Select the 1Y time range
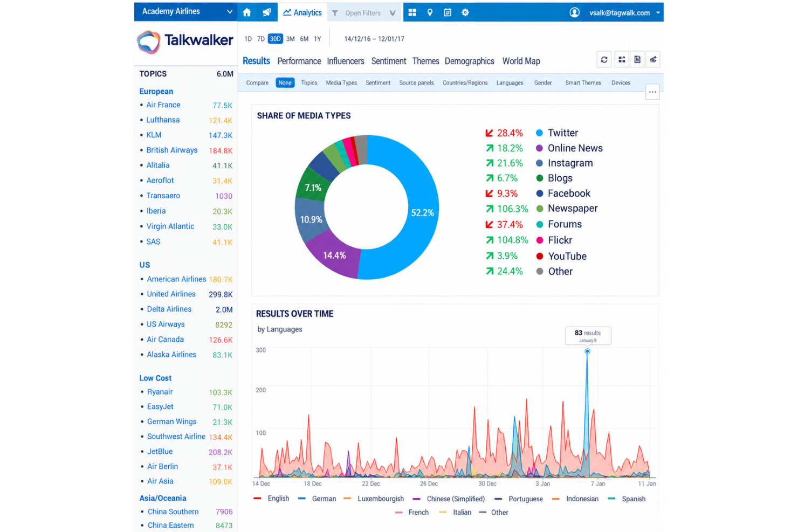The width and height of the screenshot is (798, 532). coord(318,39)
